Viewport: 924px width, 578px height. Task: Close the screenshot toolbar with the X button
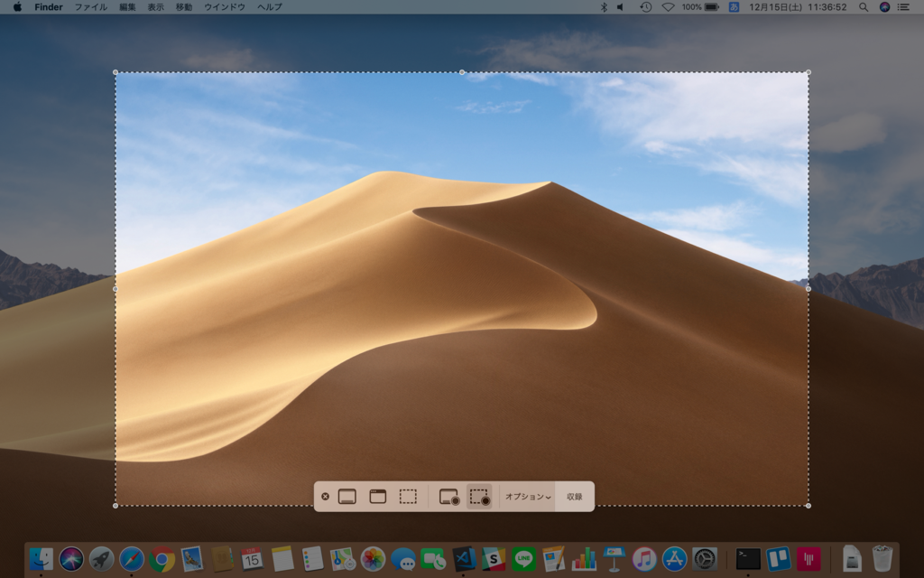point(325,497)
